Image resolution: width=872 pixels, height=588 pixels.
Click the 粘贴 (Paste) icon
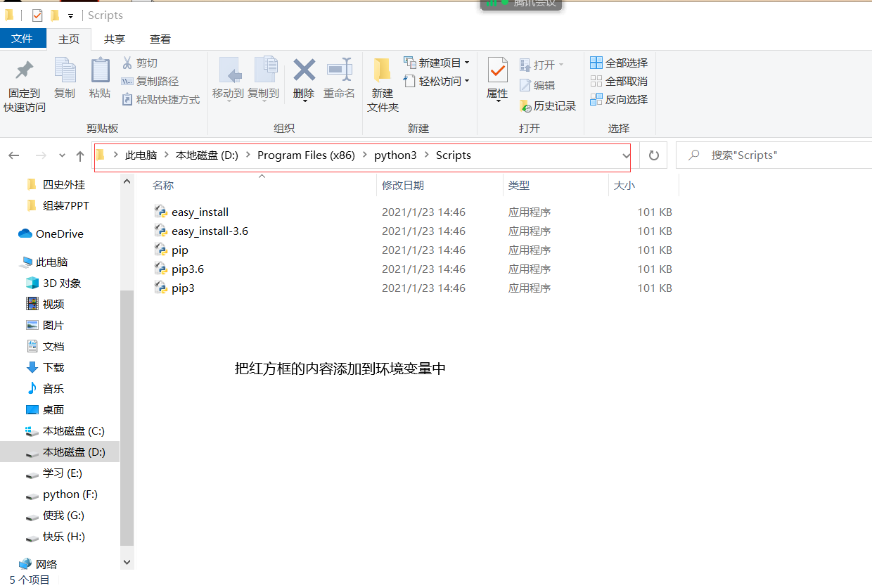100,77
